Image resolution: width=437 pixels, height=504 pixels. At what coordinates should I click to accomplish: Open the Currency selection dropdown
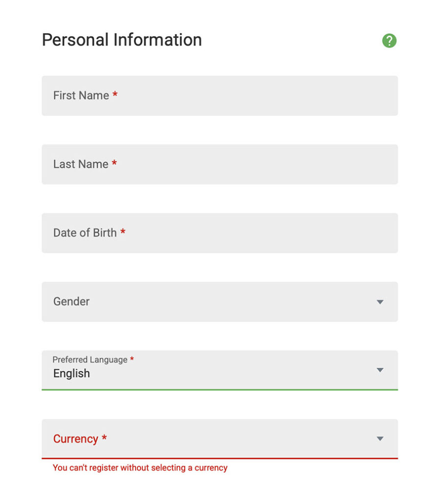[220, 439]
